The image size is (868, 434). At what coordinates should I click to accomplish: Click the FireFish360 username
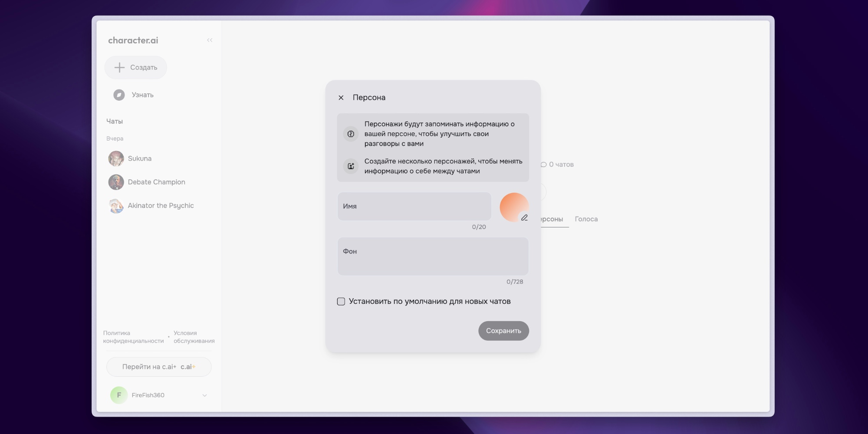click(148, 395)
